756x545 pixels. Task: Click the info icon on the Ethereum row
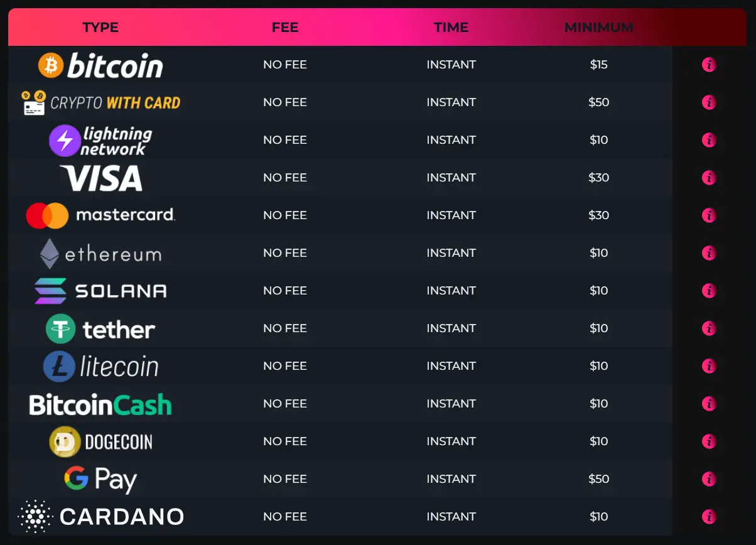[709, 253]
